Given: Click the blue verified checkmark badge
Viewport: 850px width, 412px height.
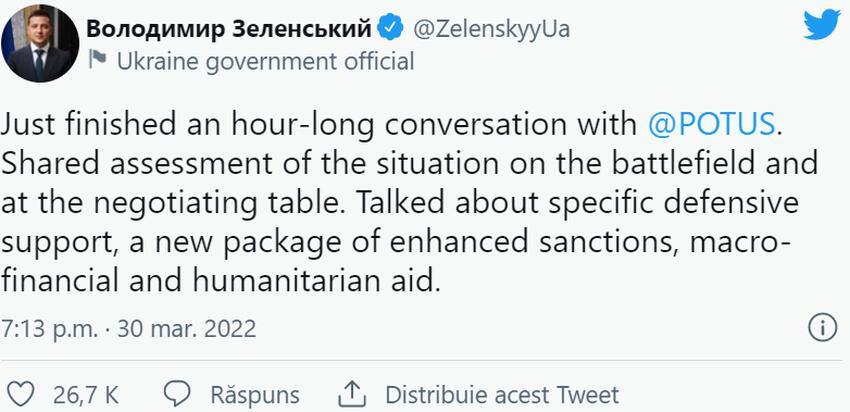Looking at the screenshot, I should 394,28.
